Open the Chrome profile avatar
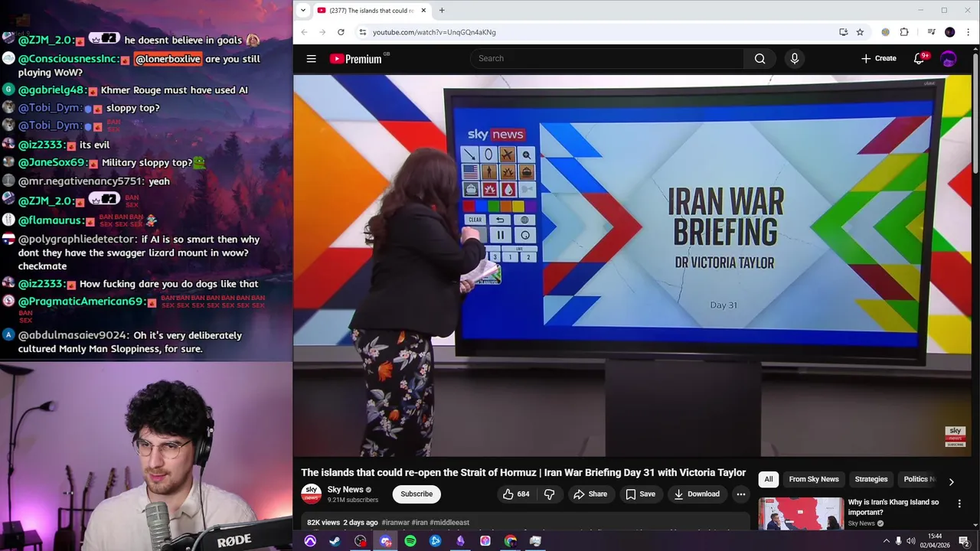 tap(950, 32)
